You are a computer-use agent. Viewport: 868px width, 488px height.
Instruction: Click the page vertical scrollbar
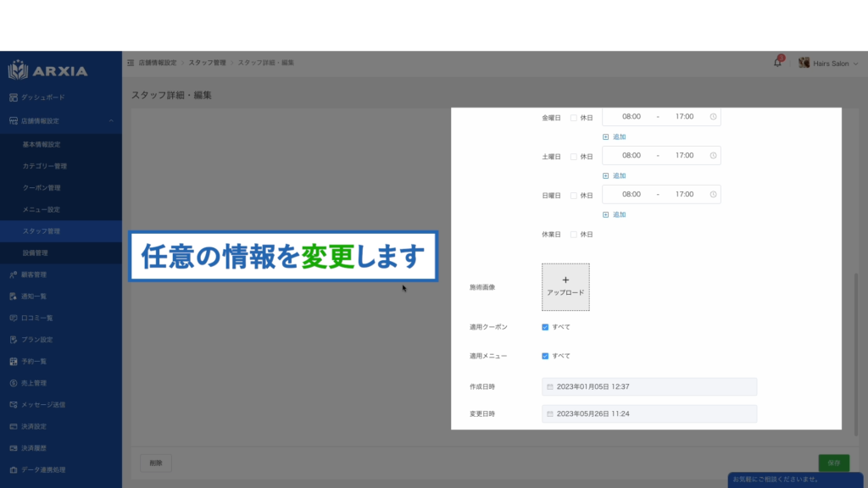tap(856, 354)
